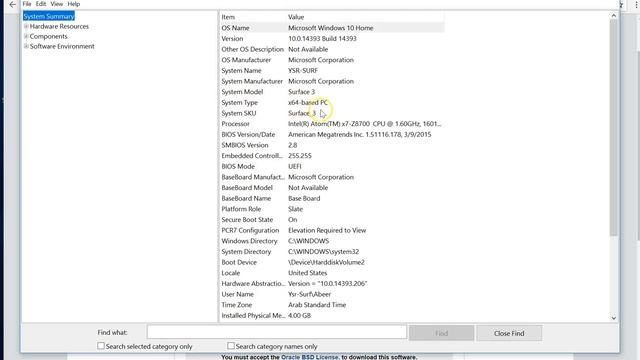Open the View menu

pyautogui.click(x=57, y=4)
